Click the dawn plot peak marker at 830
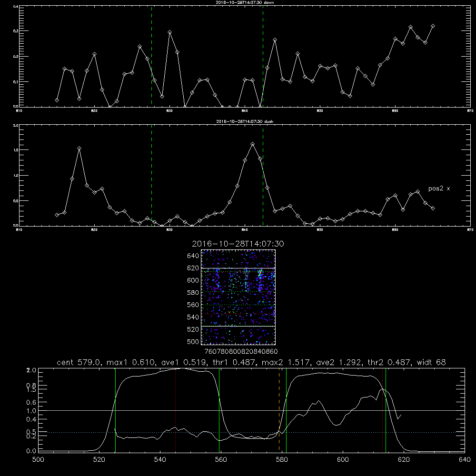Viewport: 476px width, 476px height. point(170,32)
